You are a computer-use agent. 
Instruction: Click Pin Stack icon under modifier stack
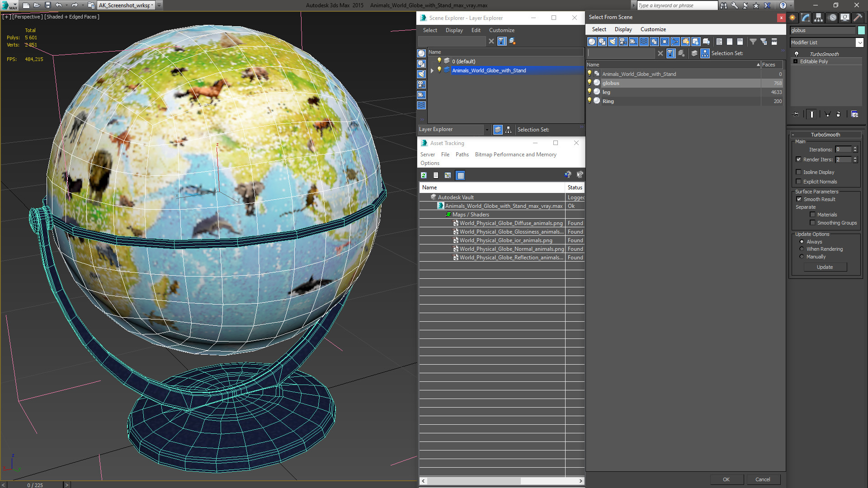796,114
